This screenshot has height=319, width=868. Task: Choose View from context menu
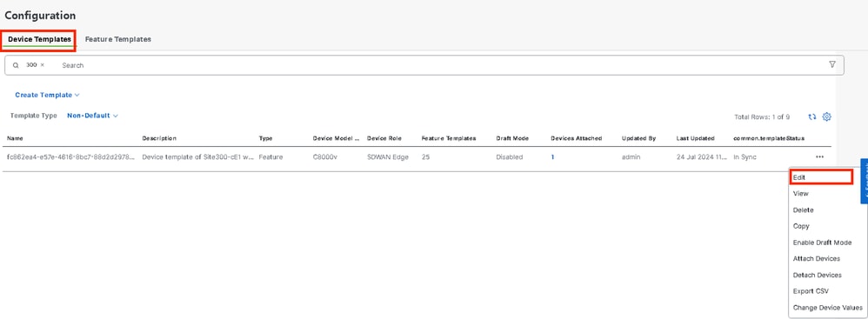(x=800, y=194)
